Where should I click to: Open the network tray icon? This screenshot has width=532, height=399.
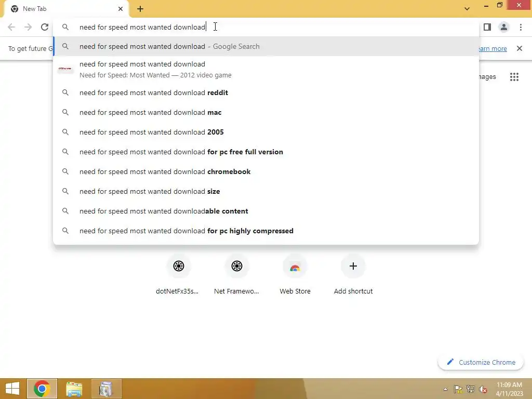pos(470,389)
